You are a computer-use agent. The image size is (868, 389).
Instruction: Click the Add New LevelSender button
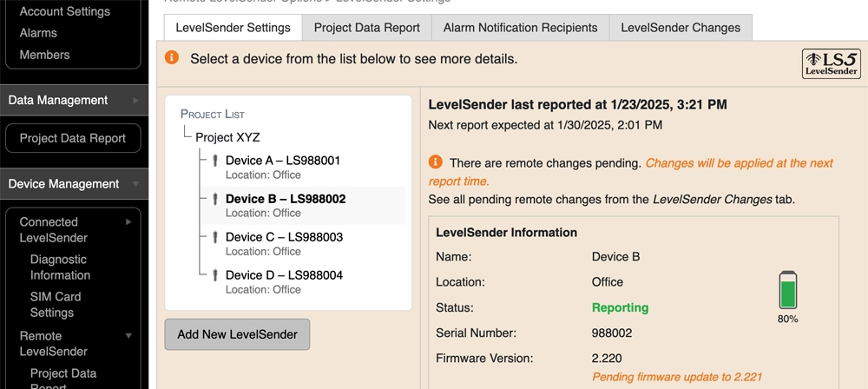tap(238, 334)
